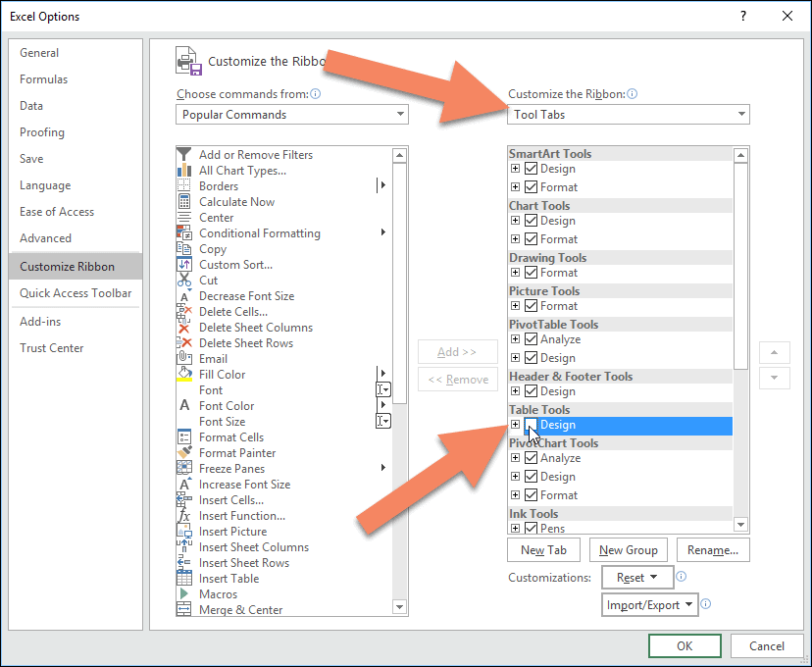Toggle Picture Tools Format checkbox

pyautogui.click(x=531, y=305)
